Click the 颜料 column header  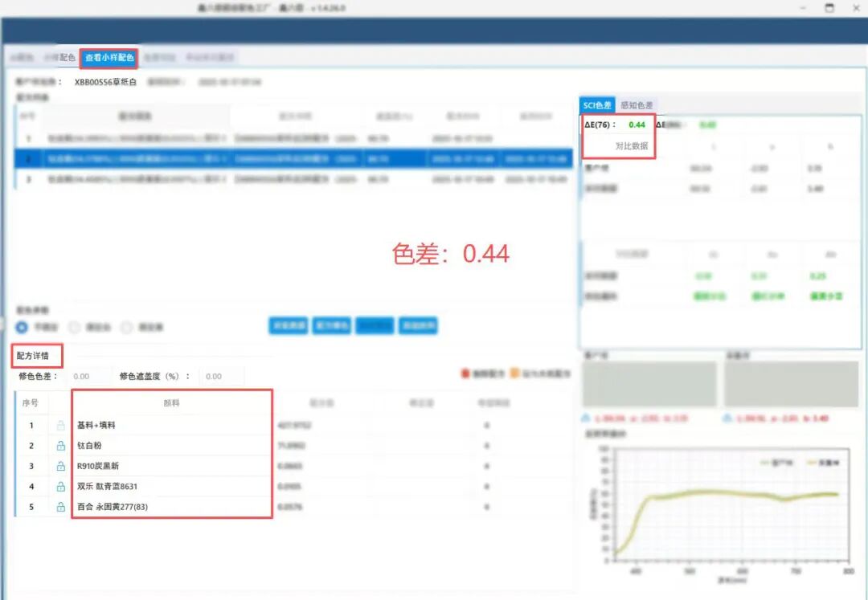coord(172,403)
